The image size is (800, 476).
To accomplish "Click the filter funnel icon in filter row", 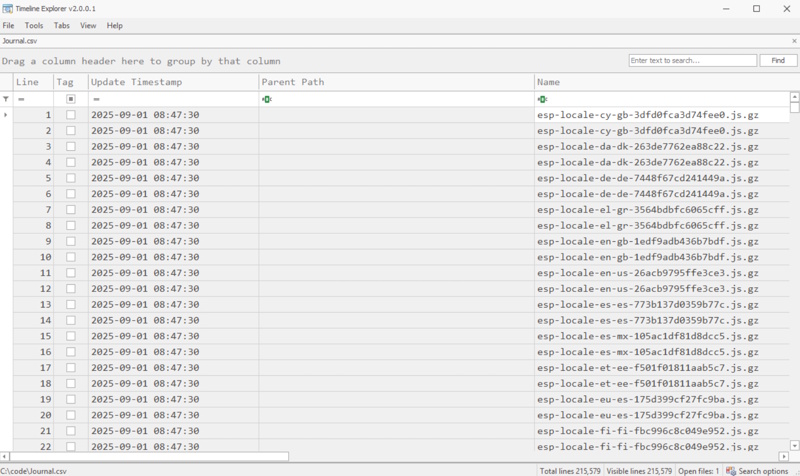I will pyautogui.click(x=6, y=99).
